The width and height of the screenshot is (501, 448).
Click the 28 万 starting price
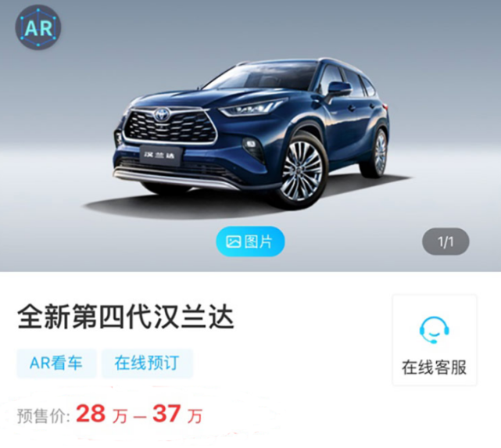tap(102, 414)
